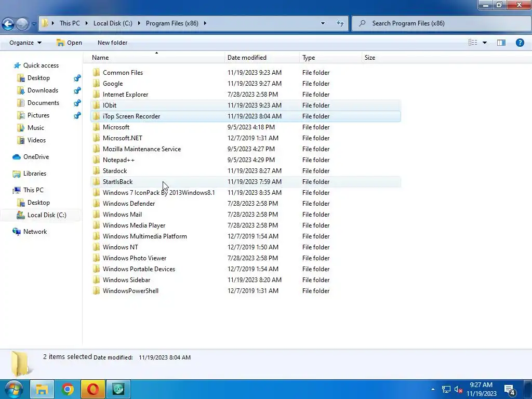Select the Windows Media Player folder name
The image size is (532, 399).
point(134,225)
